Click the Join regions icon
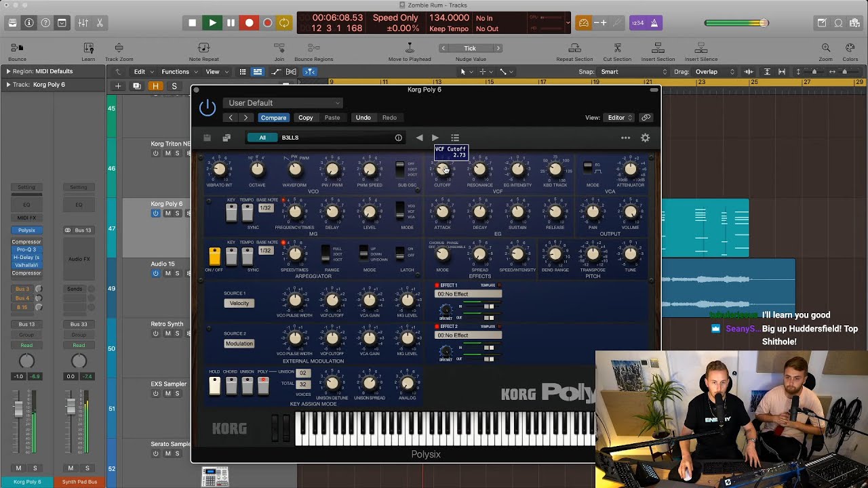The height and width of the screenshot is (488, 868). [279, 47]
